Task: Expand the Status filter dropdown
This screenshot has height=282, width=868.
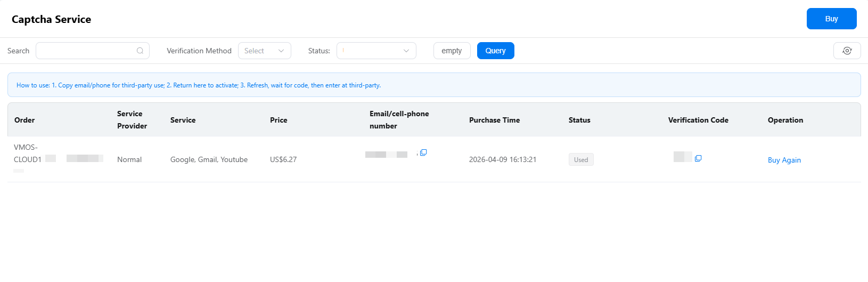Action: pyautogui.click(x=376, y=51)
